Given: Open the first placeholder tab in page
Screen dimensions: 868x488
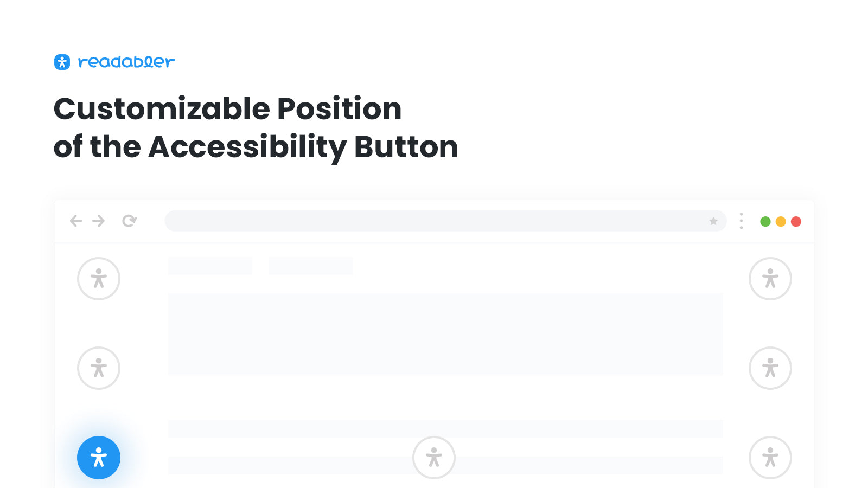Looking at the screenshot, I should [210, 266].
